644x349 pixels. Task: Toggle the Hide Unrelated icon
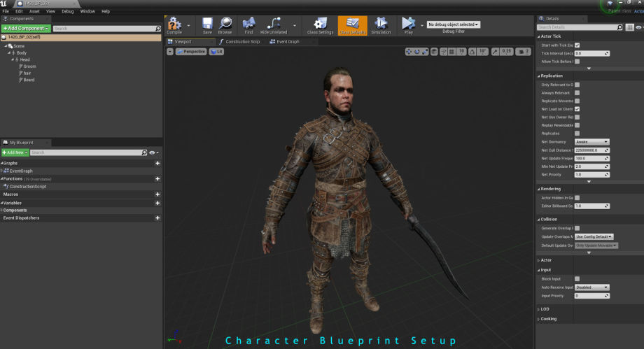(273, 25)
